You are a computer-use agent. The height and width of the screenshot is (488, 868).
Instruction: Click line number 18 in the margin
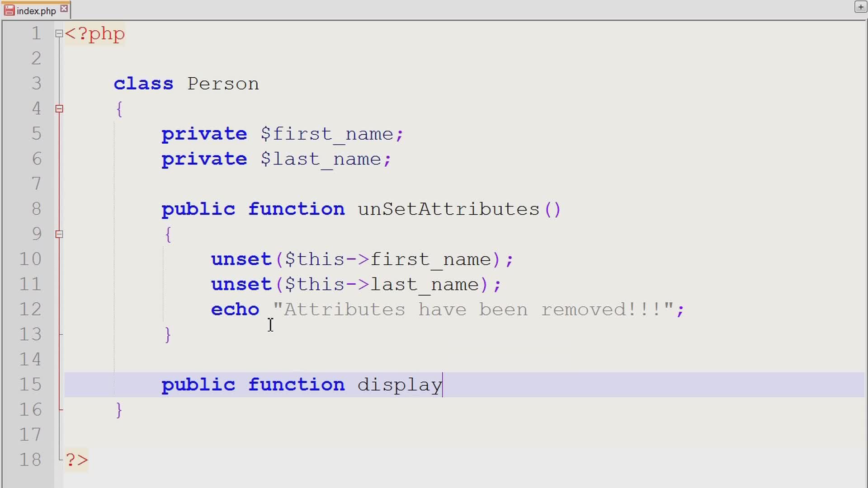click(30, 460)
